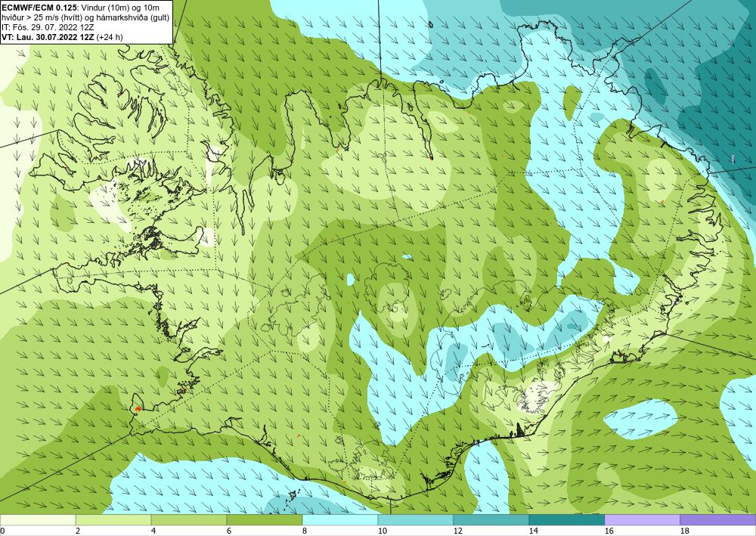Screen dimensions: 756x536
Task: Click the legend scale label '0'
Action: click(2, 531)
